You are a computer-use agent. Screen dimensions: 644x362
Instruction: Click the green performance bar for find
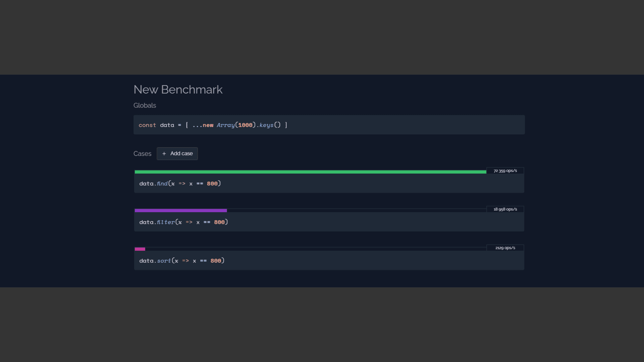[x=310, y=172]
